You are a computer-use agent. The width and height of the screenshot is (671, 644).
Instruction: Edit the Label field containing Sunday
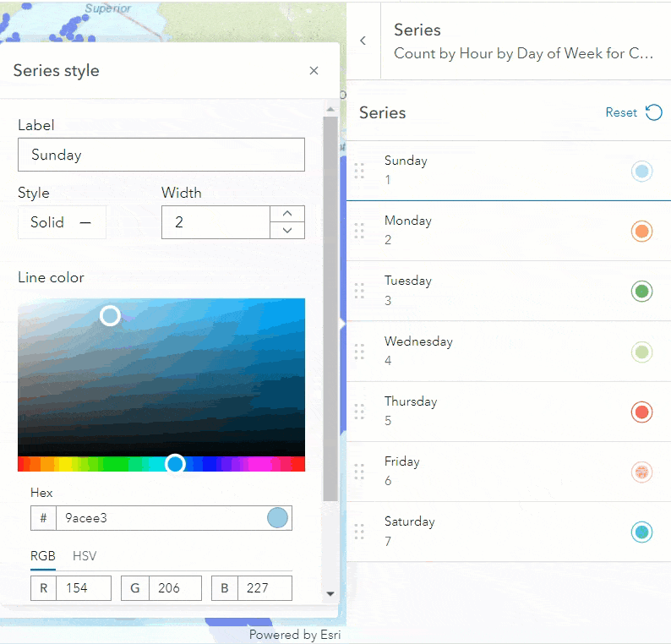161,155
